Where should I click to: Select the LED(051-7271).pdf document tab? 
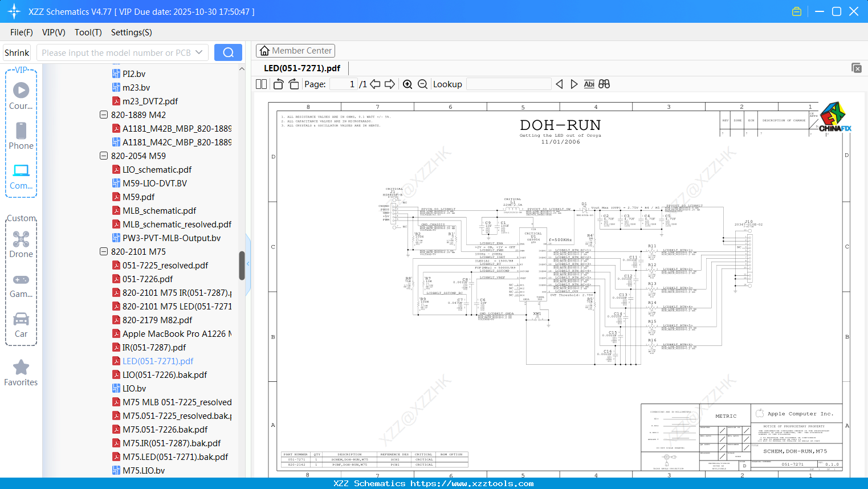pos(302,68)
